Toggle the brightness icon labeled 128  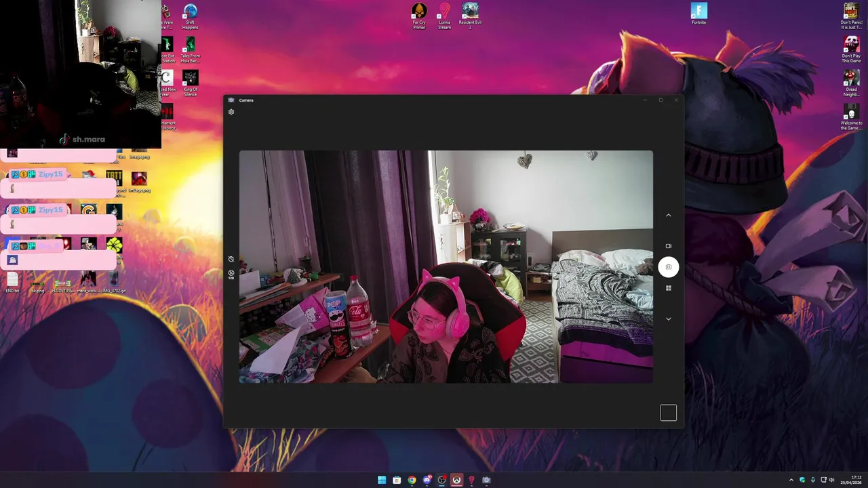(231, 274)
